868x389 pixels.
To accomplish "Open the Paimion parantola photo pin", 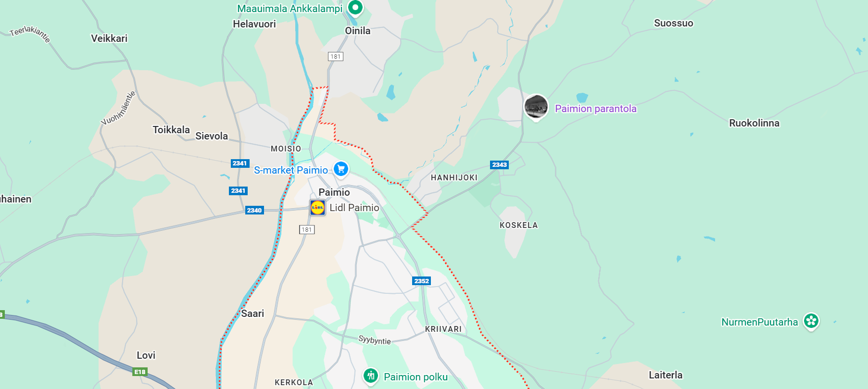I will point(536,107).
